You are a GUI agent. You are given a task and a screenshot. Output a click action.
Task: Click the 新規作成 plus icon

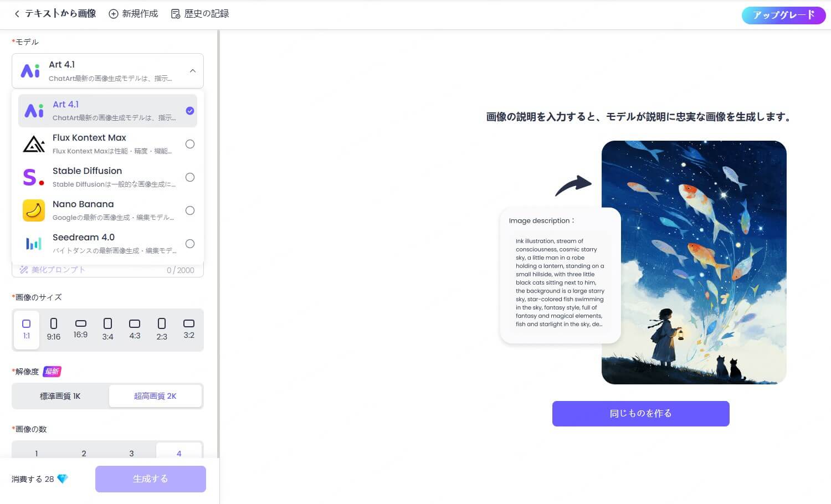point(113,13)
